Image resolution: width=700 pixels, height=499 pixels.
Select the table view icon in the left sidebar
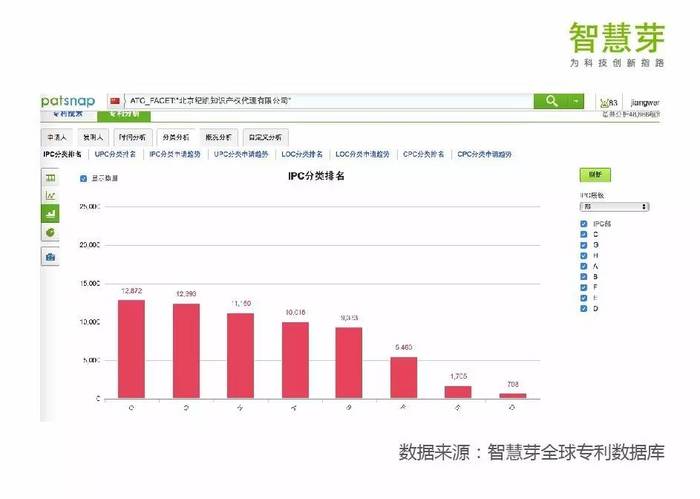coord(50,177)
